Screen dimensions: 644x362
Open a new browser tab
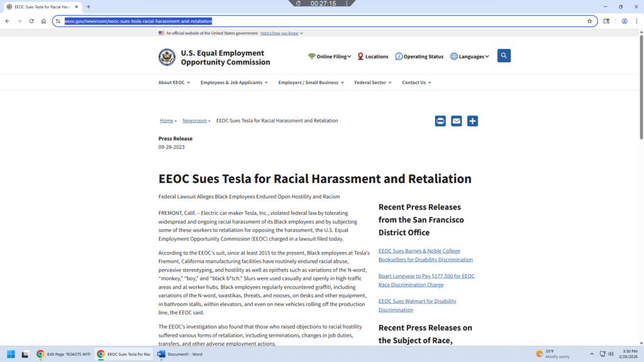(x=88, y=7)
